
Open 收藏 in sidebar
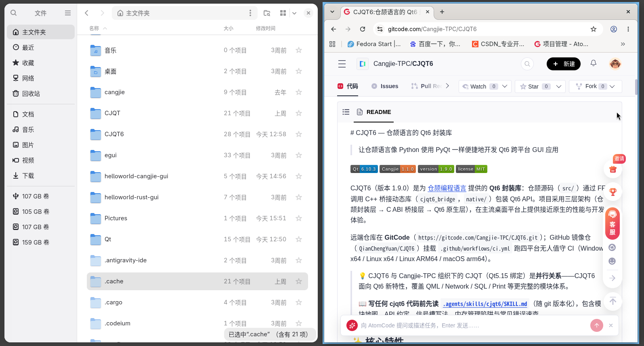pos(41,63)
